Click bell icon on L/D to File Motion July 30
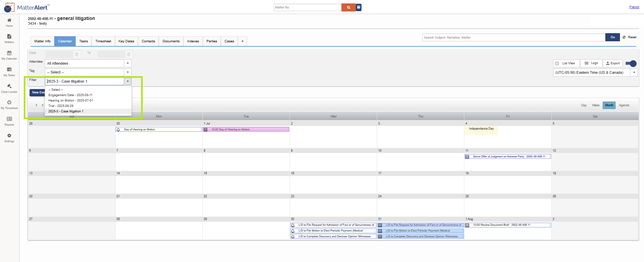This screenshot has height=262, width=644. pos(293,231)
